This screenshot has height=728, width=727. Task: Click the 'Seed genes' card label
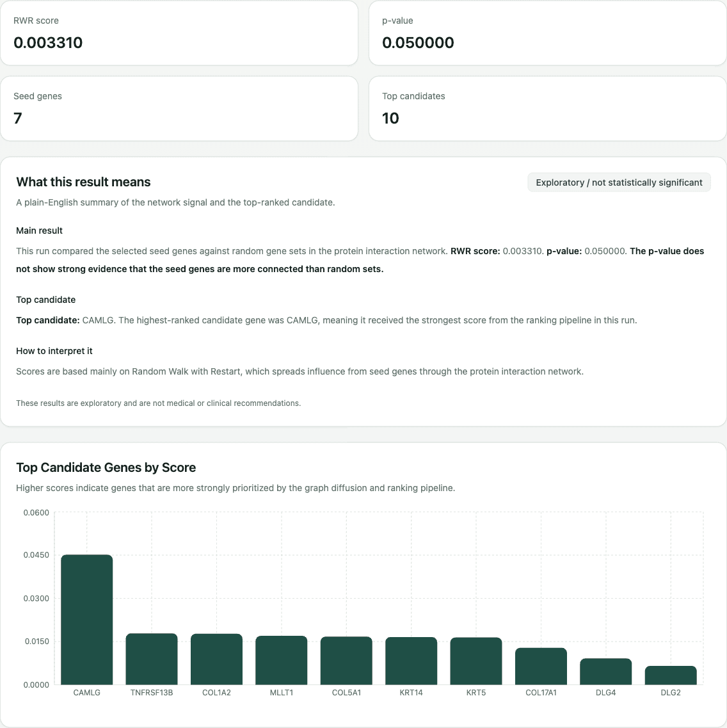[38, 96]
